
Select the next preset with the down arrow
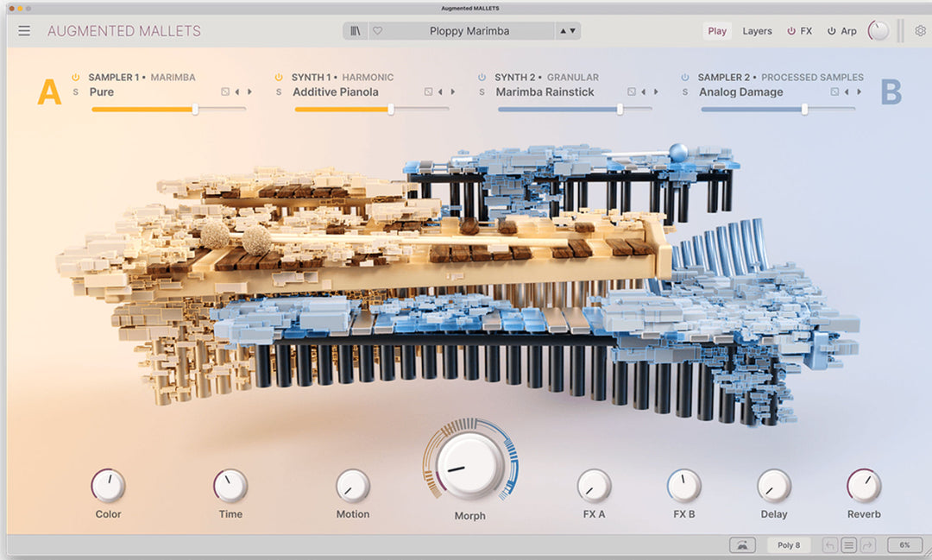pyautogui.click(x=572, y=31)
